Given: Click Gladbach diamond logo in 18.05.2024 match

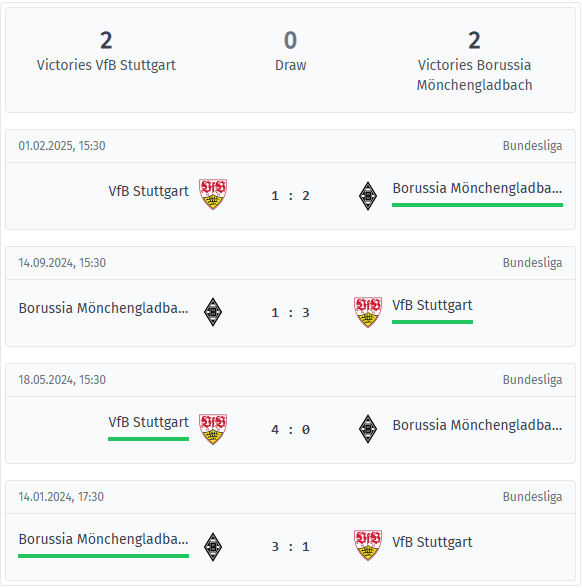Looking at the screenshot, I should pos(368,429).
